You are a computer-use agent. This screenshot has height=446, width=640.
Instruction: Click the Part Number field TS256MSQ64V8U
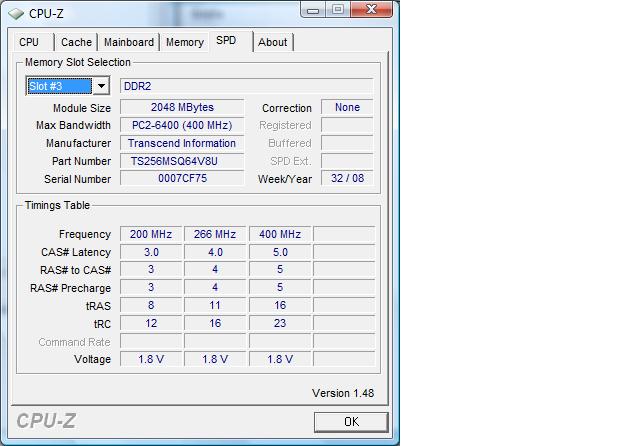(x=182, y=161)
